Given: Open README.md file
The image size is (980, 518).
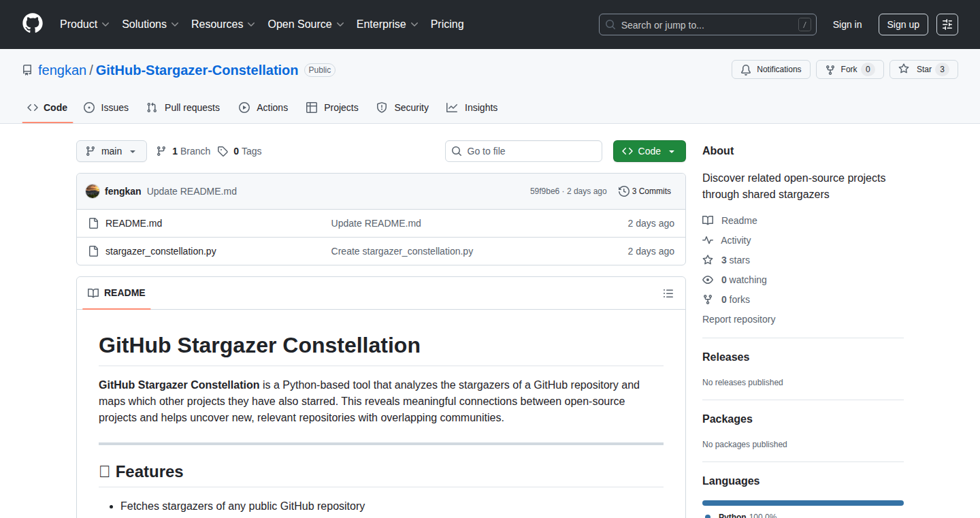Looking at the screenshot, I should [133, 223].
